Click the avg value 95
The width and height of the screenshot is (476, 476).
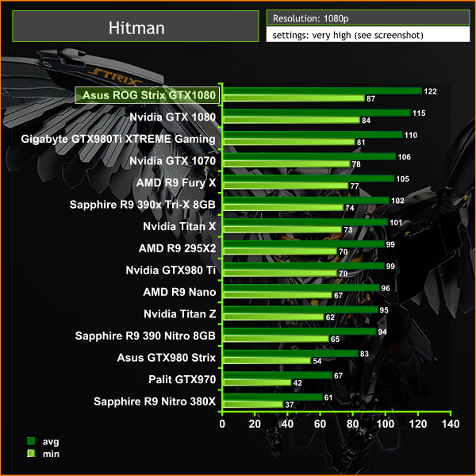[384, 310]
